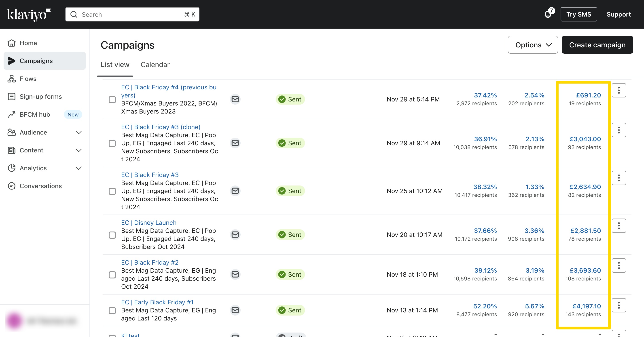
Task: Click the 52.20% open rate value
Action: tap(485, 306)
